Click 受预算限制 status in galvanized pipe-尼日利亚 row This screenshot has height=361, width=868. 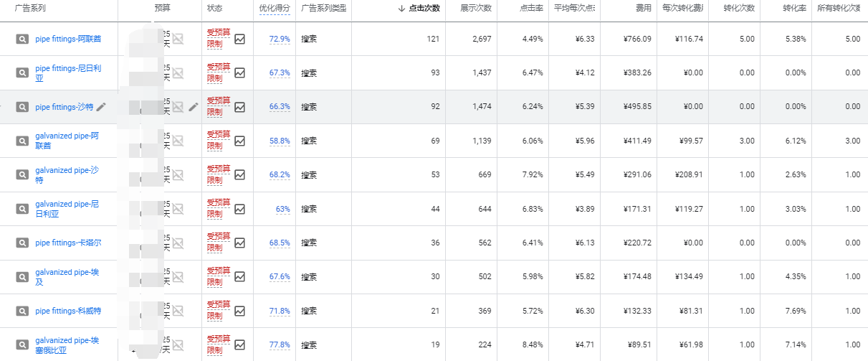218,209
